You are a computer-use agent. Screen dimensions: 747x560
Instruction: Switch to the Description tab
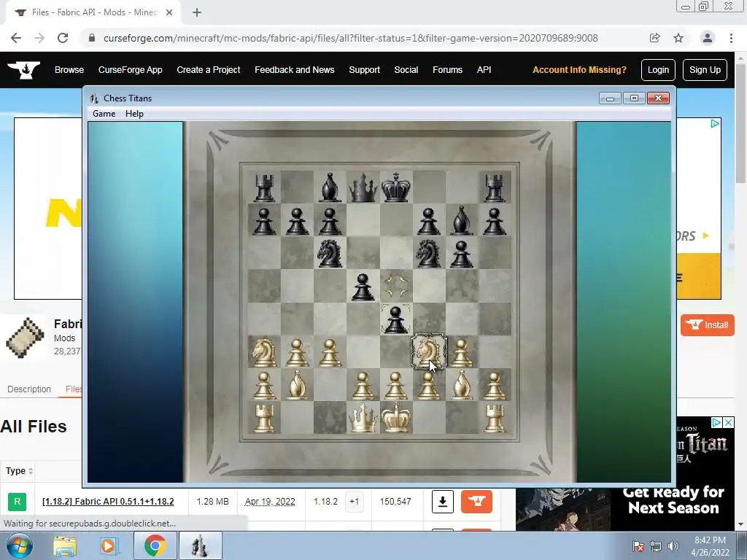(x=29, y=389)
